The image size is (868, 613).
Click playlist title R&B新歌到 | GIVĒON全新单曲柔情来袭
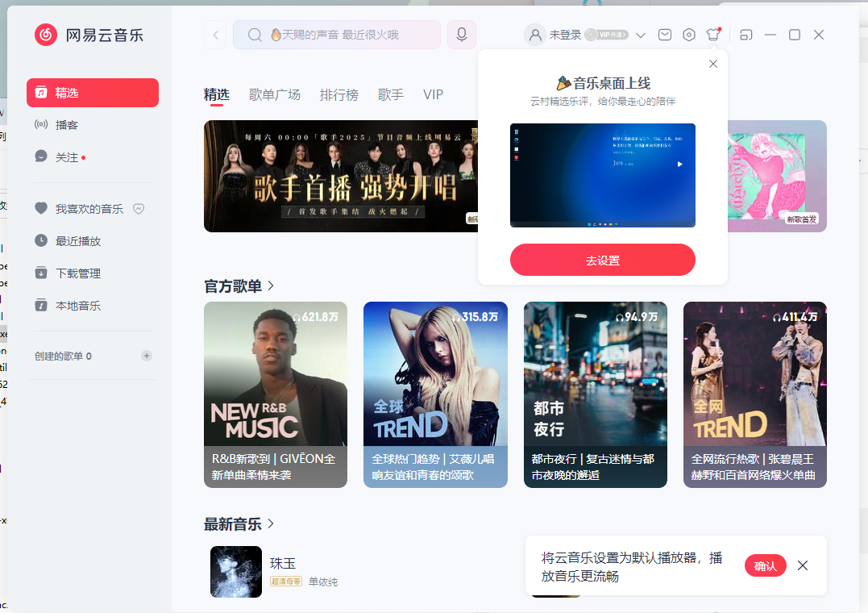coord(273,467)
